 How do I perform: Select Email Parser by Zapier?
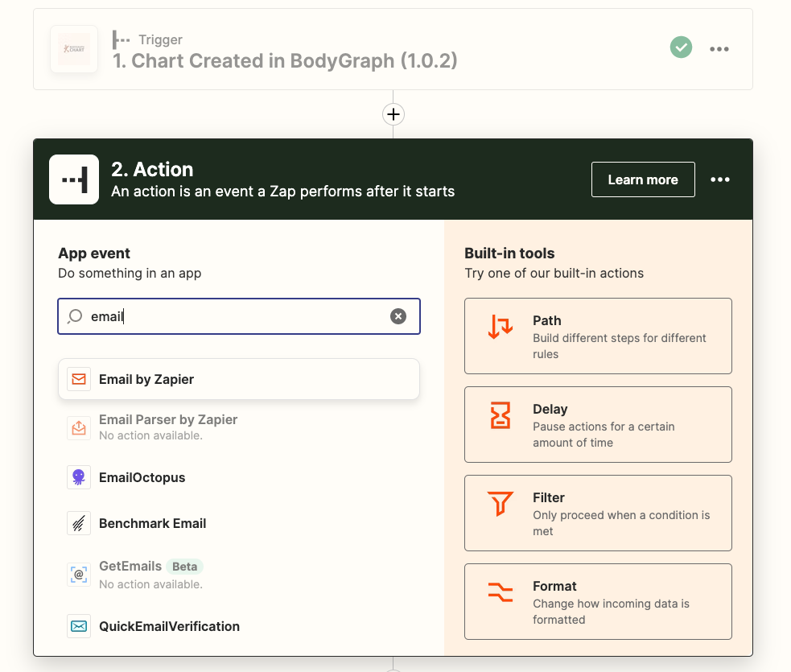[239, 427]
